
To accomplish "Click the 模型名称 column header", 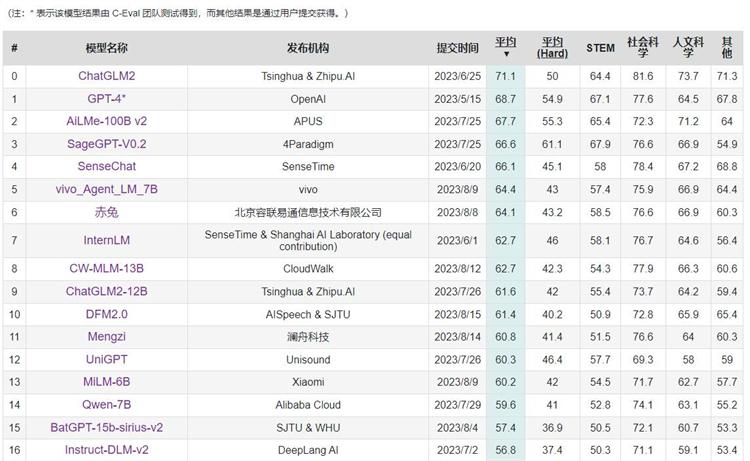I will (107, 48).
